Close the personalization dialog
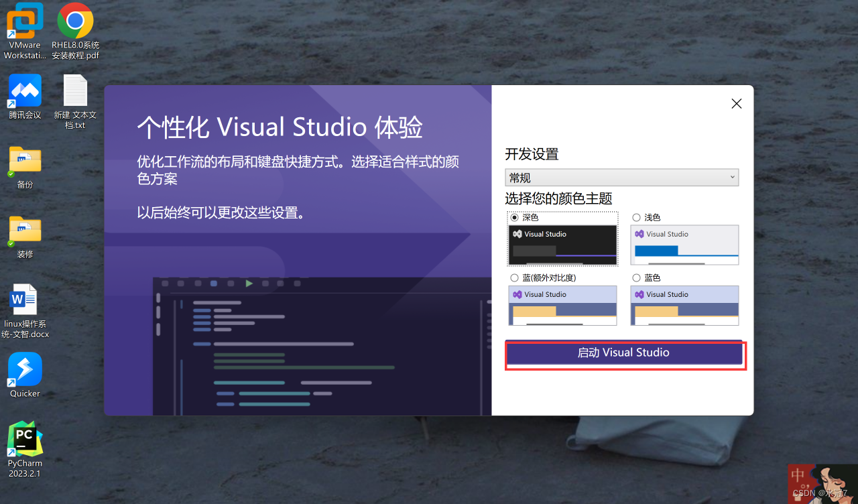 coord(736,104)
